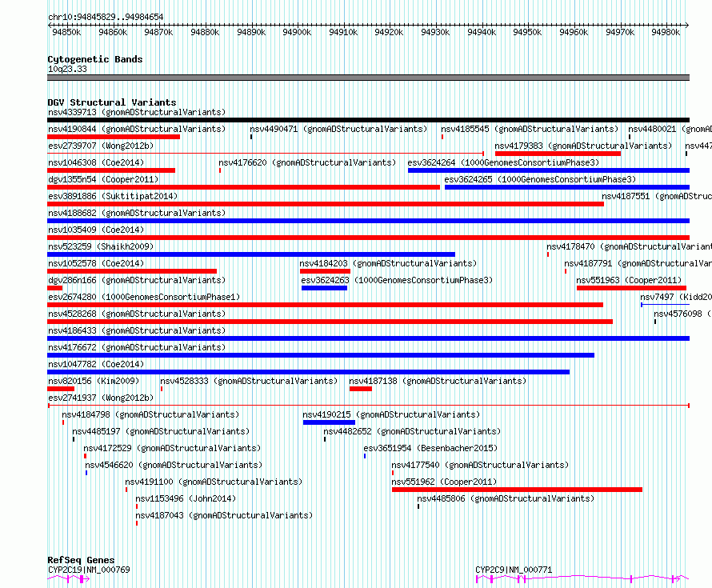
Task: Open the nsv4187791 variant label
Action: [638, 263]
